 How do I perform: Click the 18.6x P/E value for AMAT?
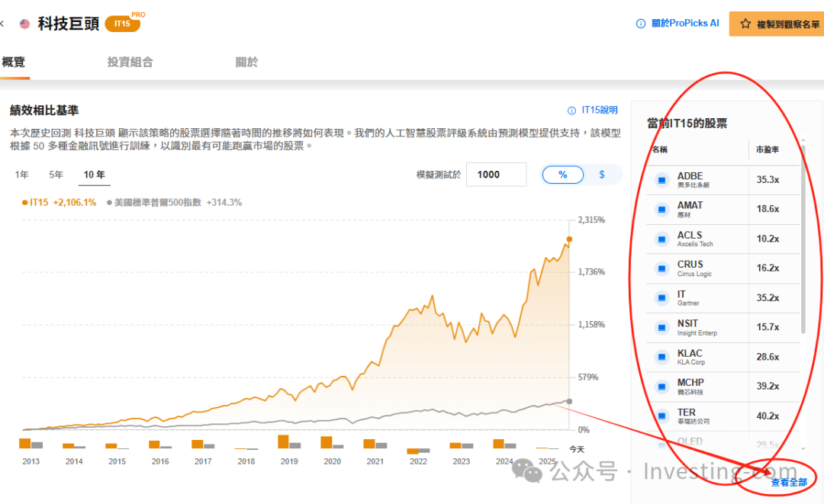pyautogui.click(x=768, y=210)
